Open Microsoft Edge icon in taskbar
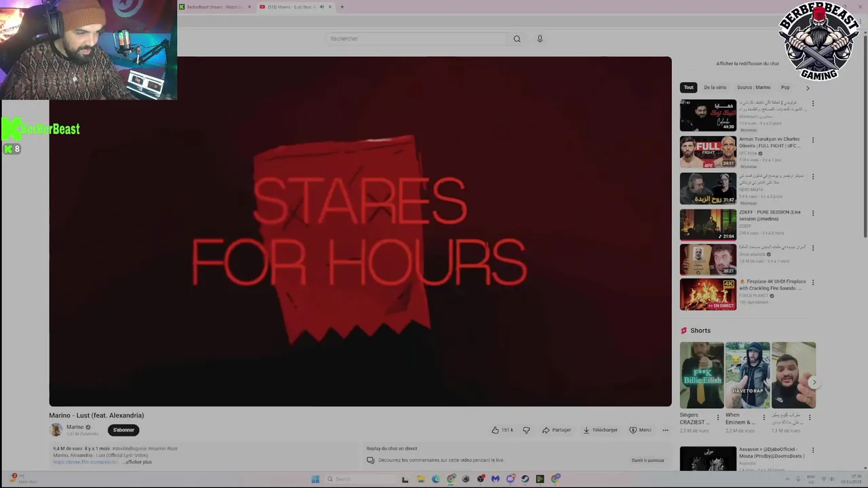 pos(435,479)
